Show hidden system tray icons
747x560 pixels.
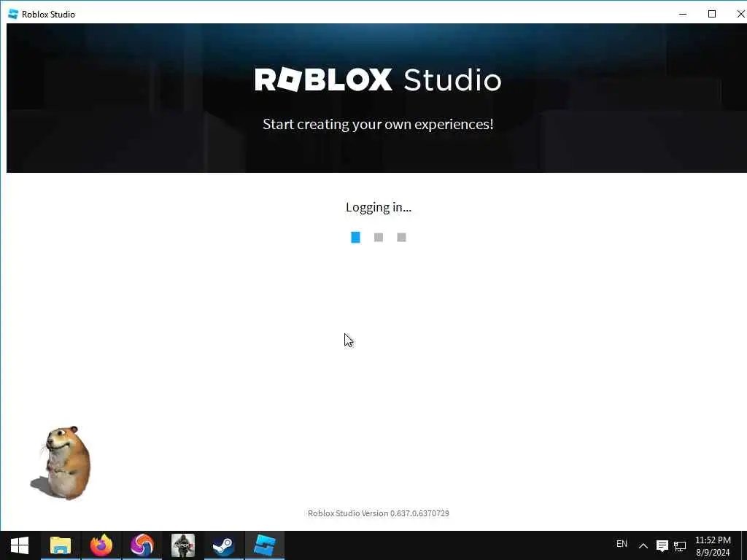pyautogui.click(x=643, y=545)
